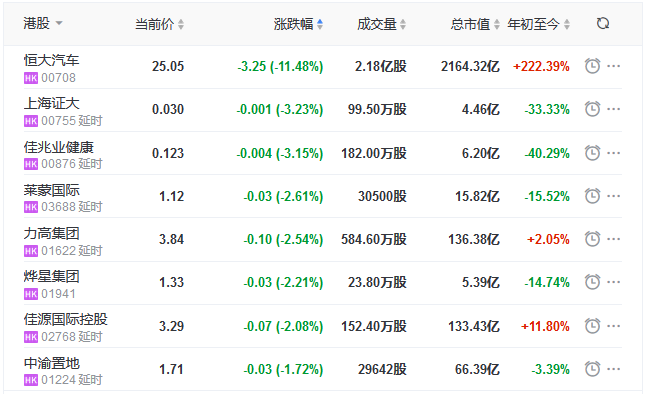
Task: Sort by 成交量 column
Action: click(382, 24)
